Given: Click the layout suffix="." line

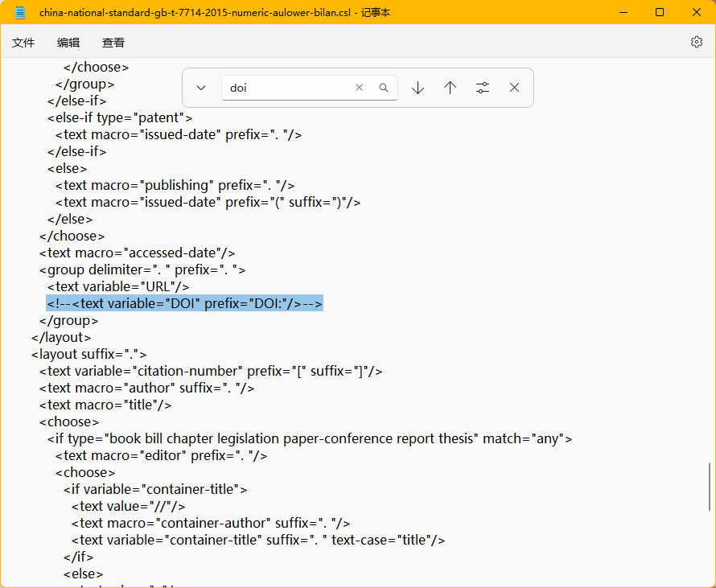Looking at the screenshot, I should coord(89,354).
